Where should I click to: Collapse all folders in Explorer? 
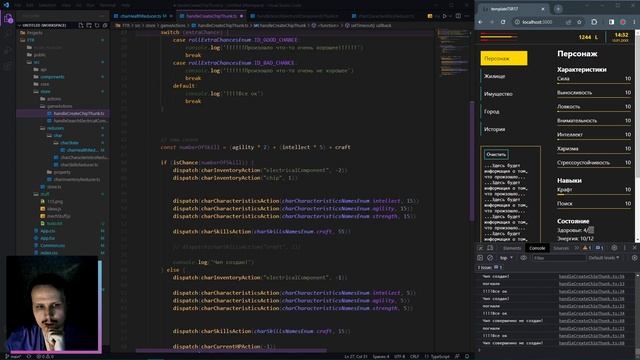pyautogui.click(x=105, y=25)
